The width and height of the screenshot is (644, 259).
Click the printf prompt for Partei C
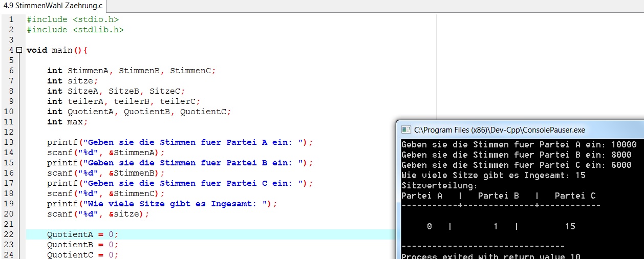[x=180, y=183]
